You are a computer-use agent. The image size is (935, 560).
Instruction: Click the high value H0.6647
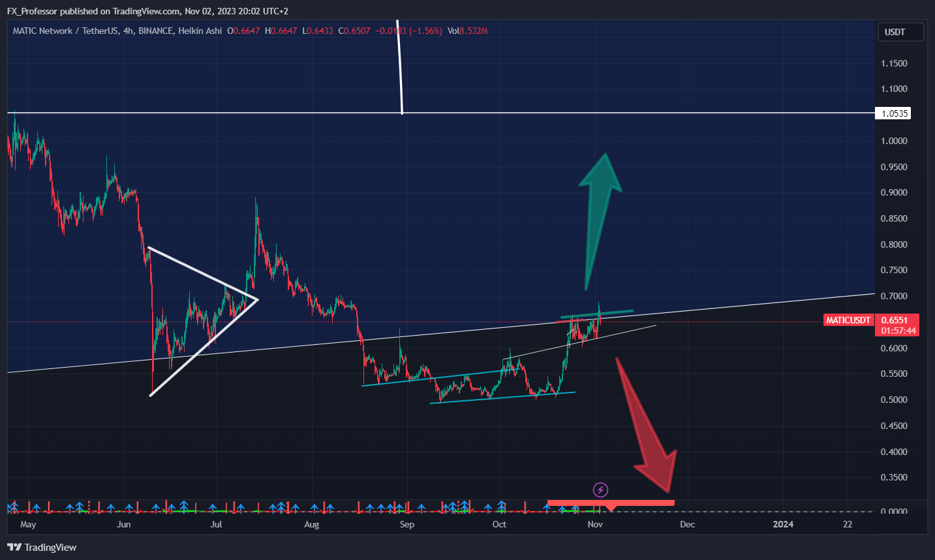point(281,31)
